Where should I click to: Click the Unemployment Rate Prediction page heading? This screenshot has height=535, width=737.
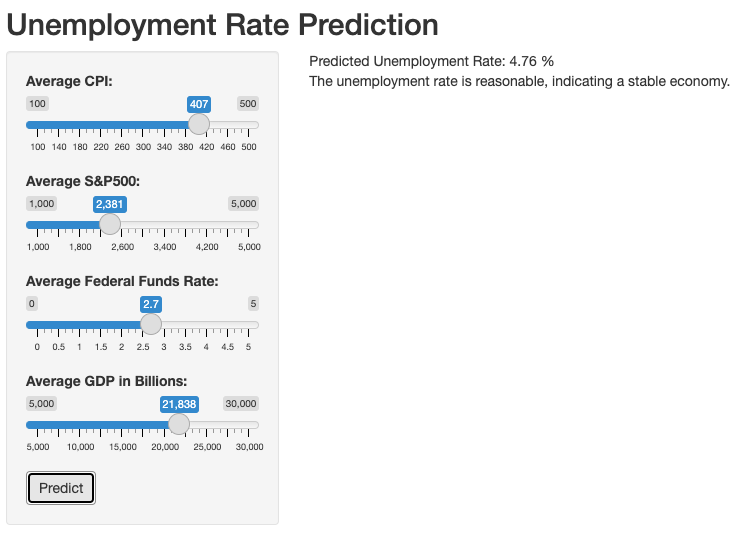(x=222, y=24)
